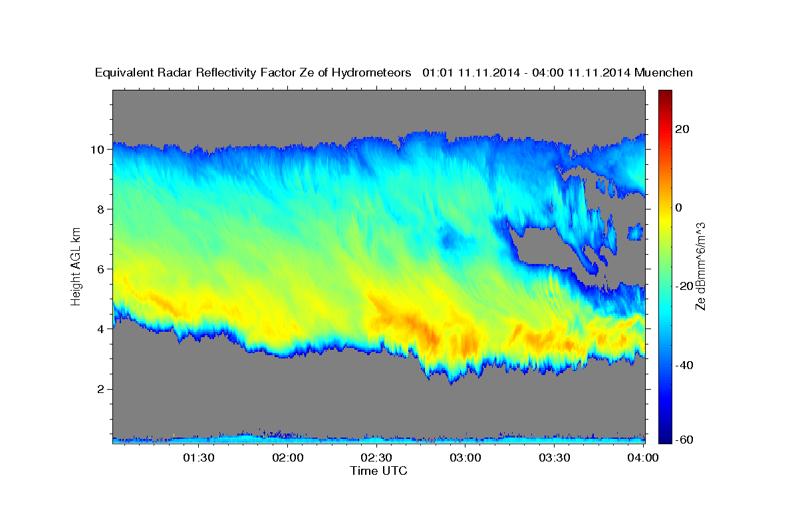Click the thin cyan near-ground echo layer
The width and height of the screenshot is (798, 532).
[x=378, y=439]
